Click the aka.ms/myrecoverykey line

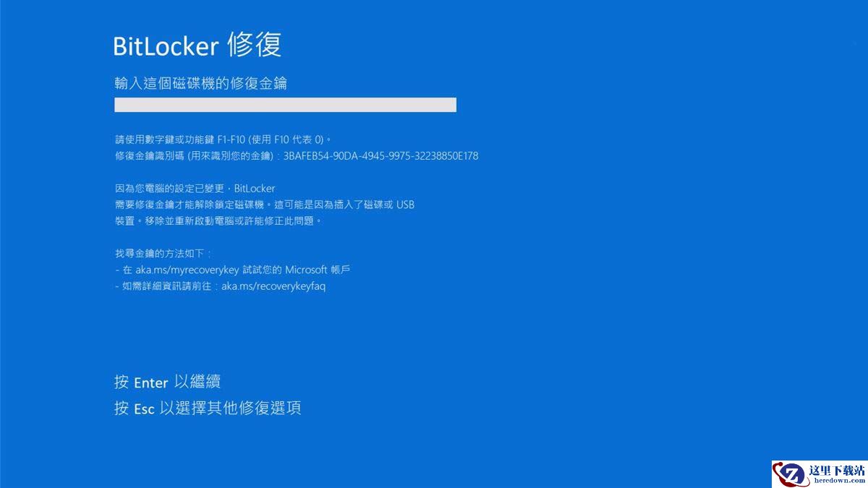[x=233, y=270]
